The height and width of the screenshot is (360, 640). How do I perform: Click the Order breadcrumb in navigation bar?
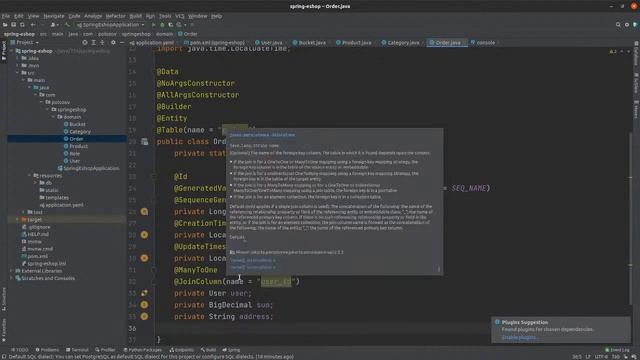pos(188,34)
